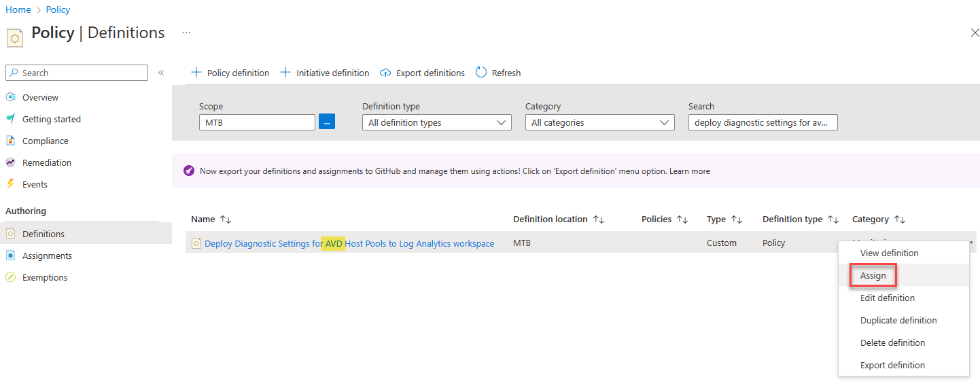Sort by Type column arrows
This screenshot has height=388, width=980.
pyautogui.click(x=737, y=219)
